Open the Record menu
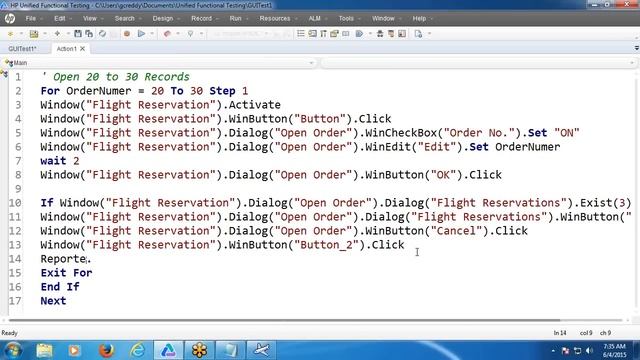The image size is (640, 360). coord(202,18)
